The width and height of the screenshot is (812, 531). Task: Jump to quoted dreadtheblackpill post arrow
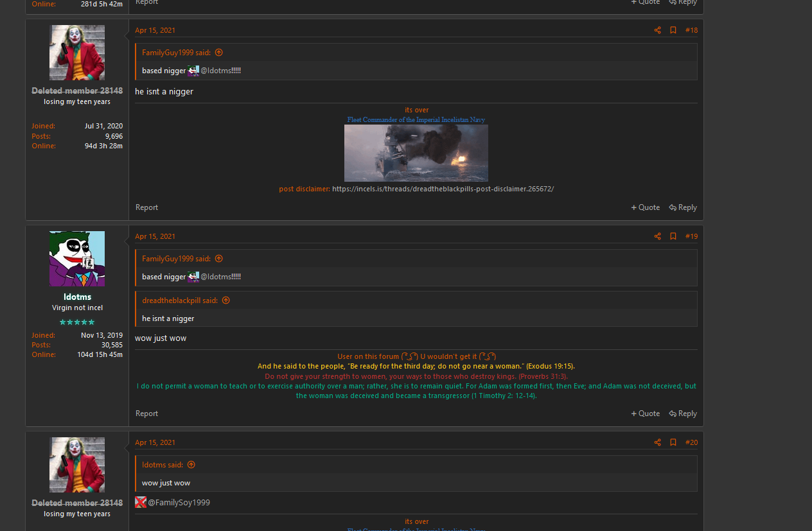click(x=225, y=300)
